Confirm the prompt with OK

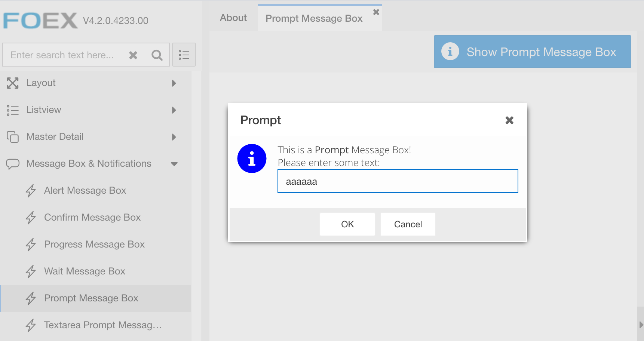[x=347, y=224]
